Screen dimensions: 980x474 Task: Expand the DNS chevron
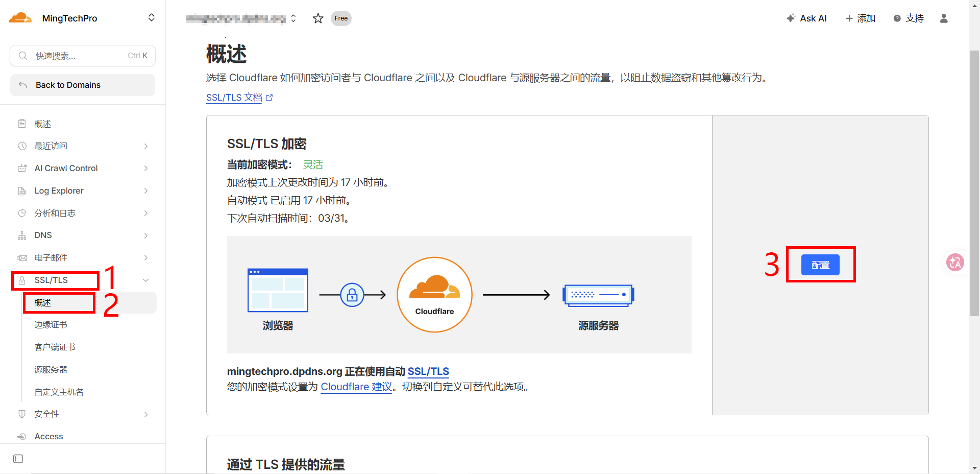[x=146, y=235]
